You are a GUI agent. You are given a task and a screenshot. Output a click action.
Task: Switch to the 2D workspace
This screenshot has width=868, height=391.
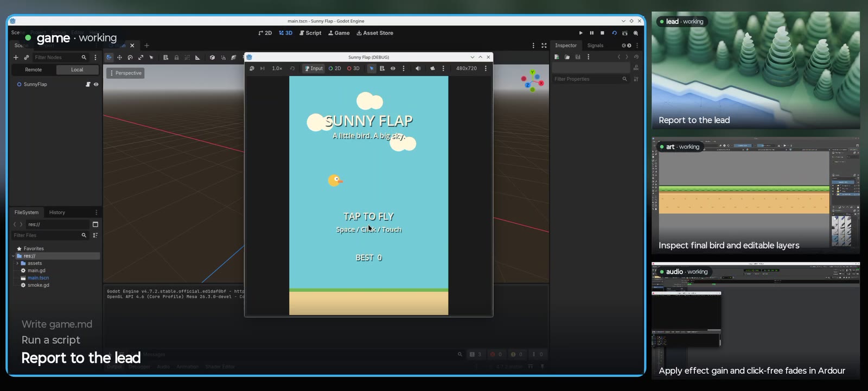[265, 33]
